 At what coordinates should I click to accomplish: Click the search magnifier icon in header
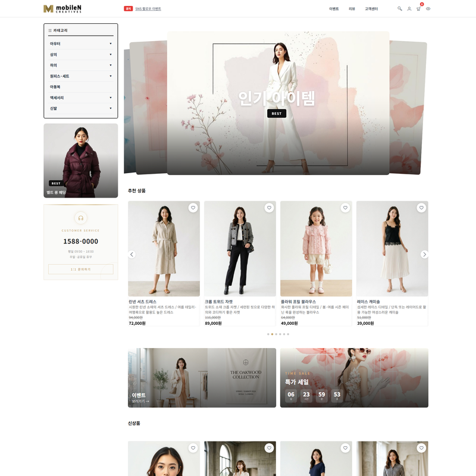tap(400, 9)
